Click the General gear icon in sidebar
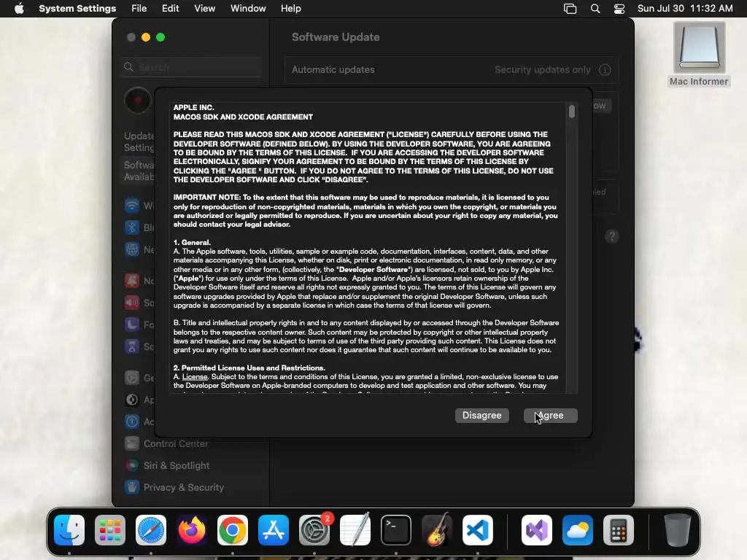747x560 pixels. pyautogui.click(x=132, y=378)
